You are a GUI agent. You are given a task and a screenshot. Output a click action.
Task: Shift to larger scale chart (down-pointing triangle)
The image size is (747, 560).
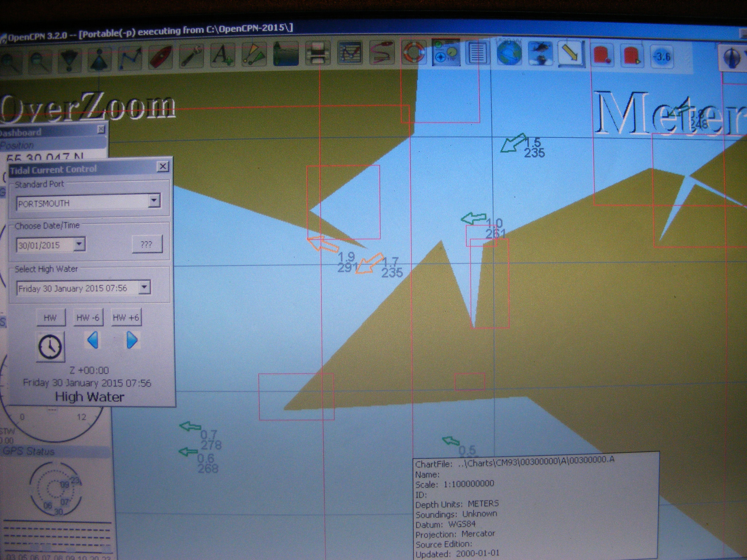click(70, 61)
